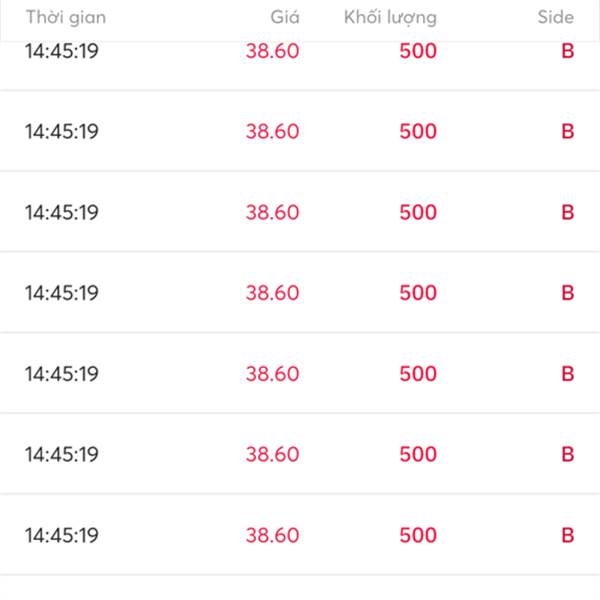Click the timestamp in the partially hidden top row
Image resolution: width=600 pixels, height=600 pixels.
point(62,51)
